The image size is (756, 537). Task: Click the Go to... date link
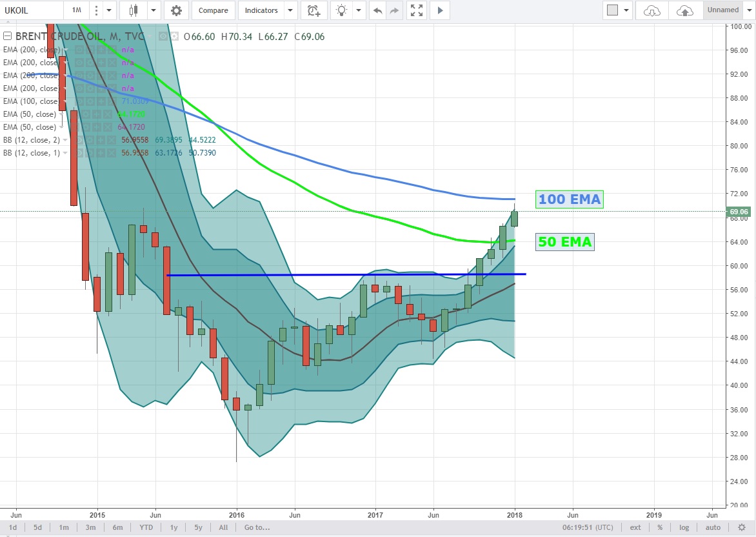[257, 527]
